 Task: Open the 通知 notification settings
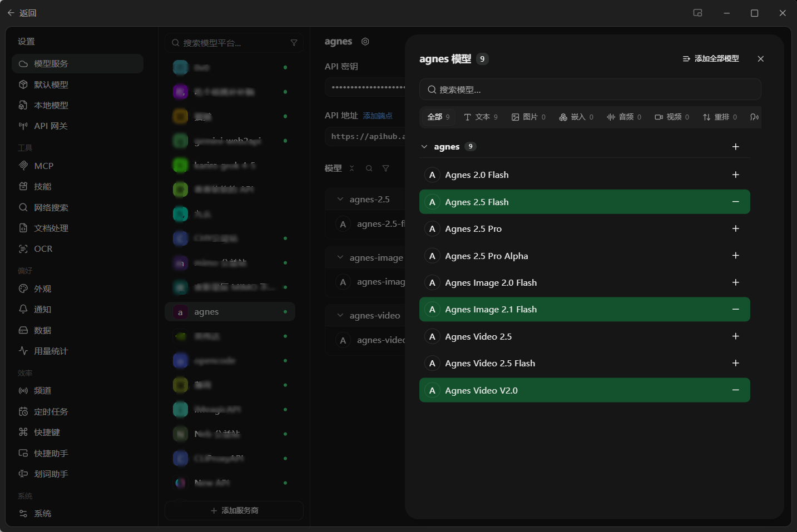tap(77, 310)
